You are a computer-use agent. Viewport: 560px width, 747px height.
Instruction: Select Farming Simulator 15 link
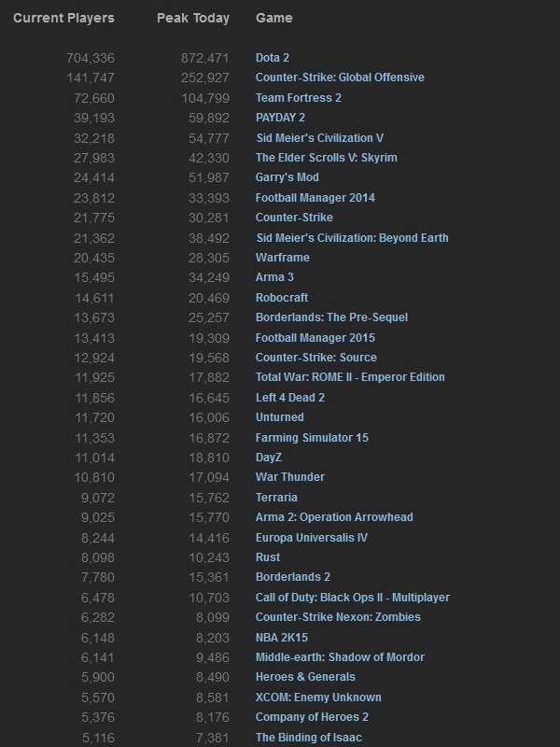coord(312,438)
